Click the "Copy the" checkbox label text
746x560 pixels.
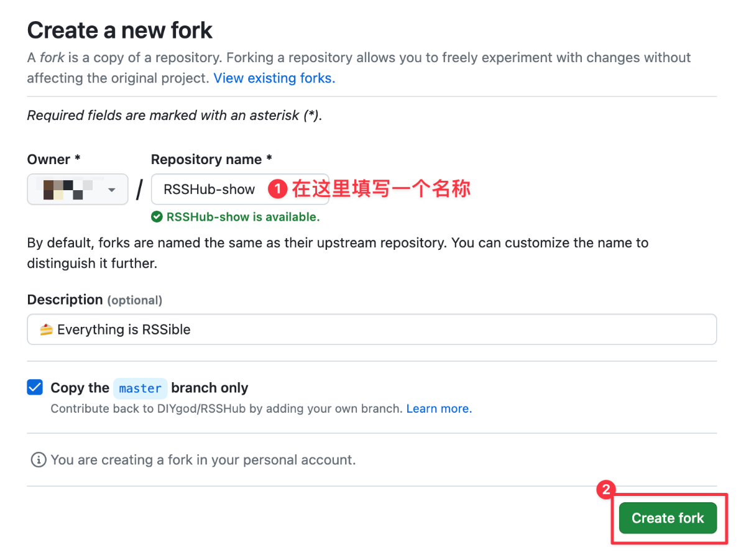pyautogui.click(x=80, y=388)
